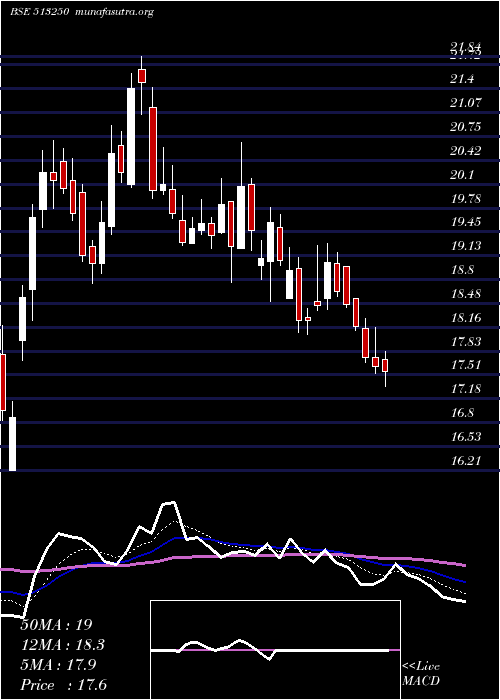Click the 17.18 price axis label
The width and height of the screenshot is (500, 700).
(466, 389)
